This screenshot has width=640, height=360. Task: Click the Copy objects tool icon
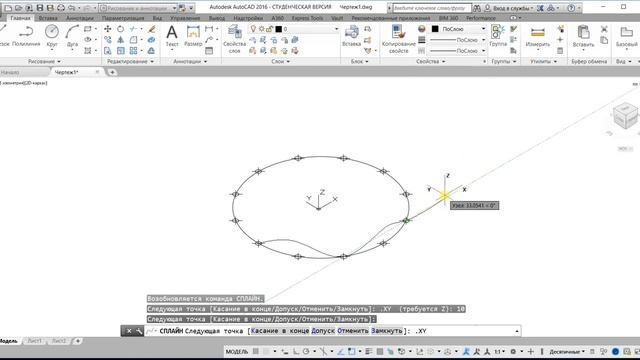pos(108,40)
